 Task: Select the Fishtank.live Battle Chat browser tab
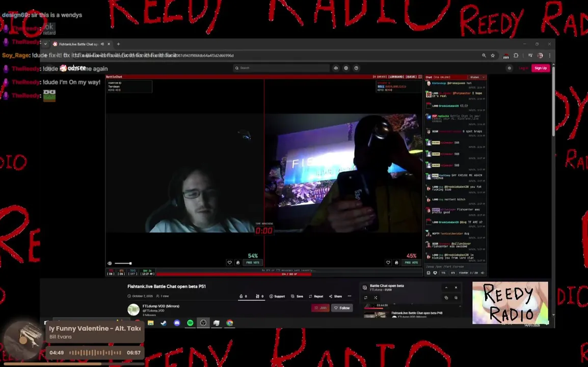click(82, 44)
